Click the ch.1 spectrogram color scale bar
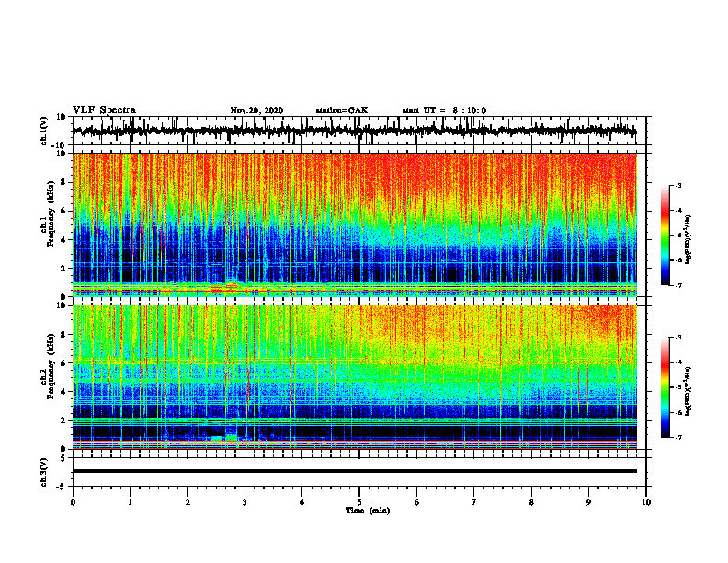Screen dimensions: 728x563 coord(665,236)
